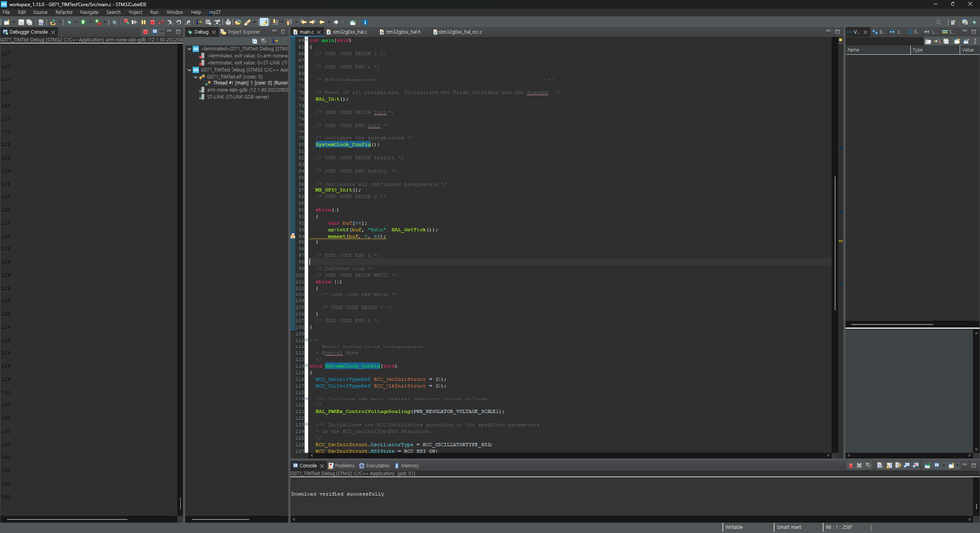980x533 pixels.
Task: Click the Back navigation yellow arrow
Action: (x=322, y=22)
